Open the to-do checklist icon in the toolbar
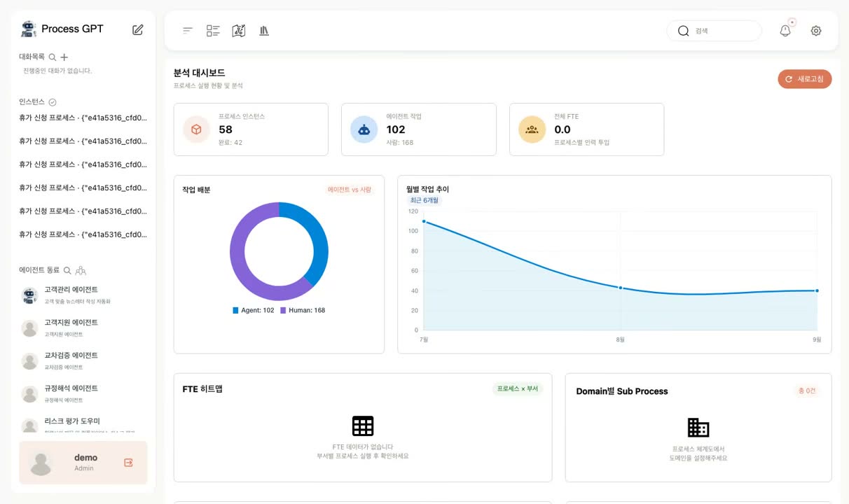This screenshot has width=849, height=504. pyautogui.click(x=213, y=31)
